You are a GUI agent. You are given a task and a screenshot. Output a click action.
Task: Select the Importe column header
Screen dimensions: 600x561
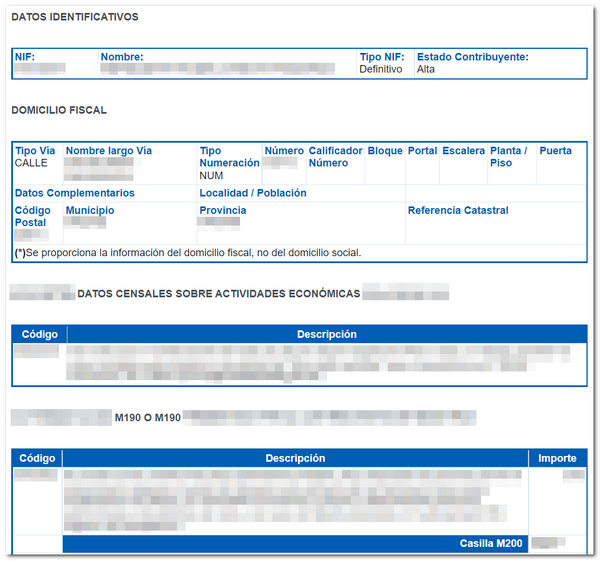pos(557,458)
